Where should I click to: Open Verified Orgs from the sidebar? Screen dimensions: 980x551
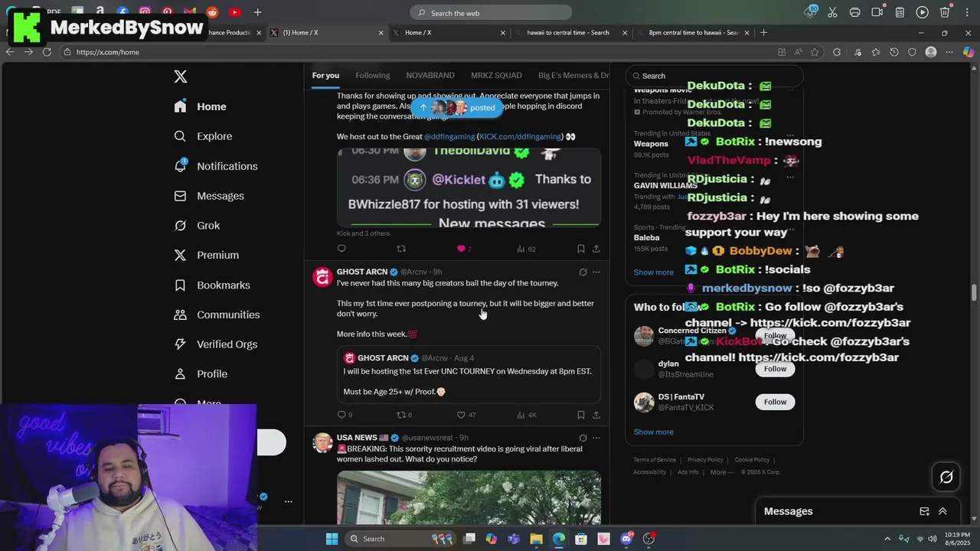coord(216,344)
